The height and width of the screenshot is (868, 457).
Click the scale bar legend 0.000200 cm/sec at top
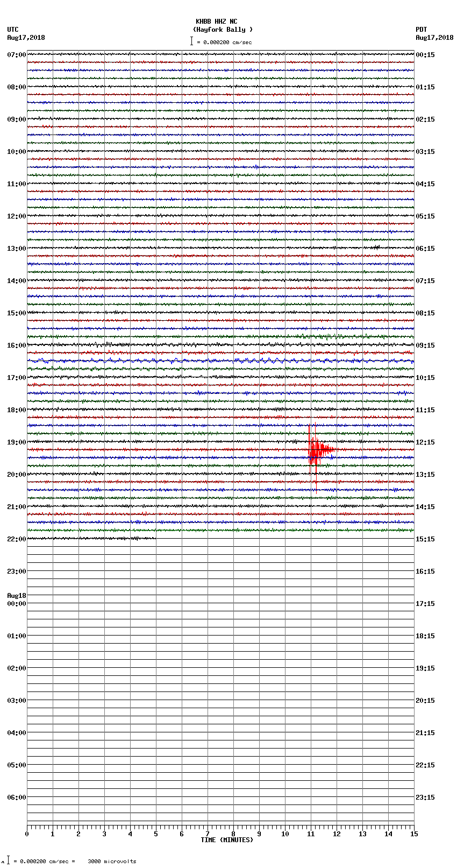tap(221, 42)
